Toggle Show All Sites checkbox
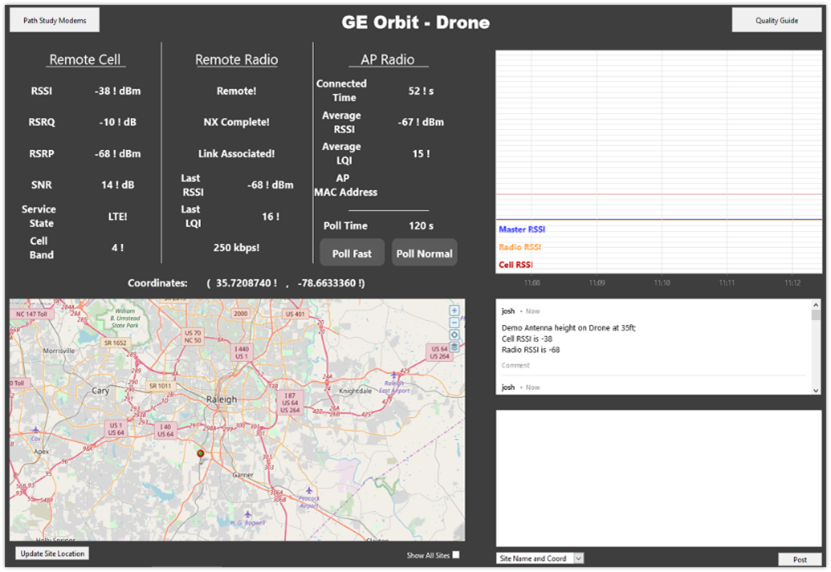 tap(456, 555)
